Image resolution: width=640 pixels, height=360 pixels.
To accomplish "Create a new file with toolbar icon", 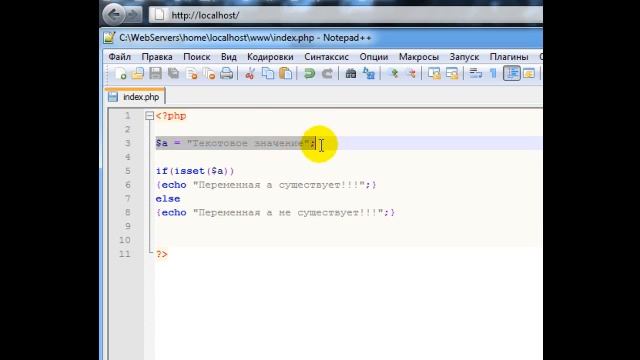I will [120, 73].
